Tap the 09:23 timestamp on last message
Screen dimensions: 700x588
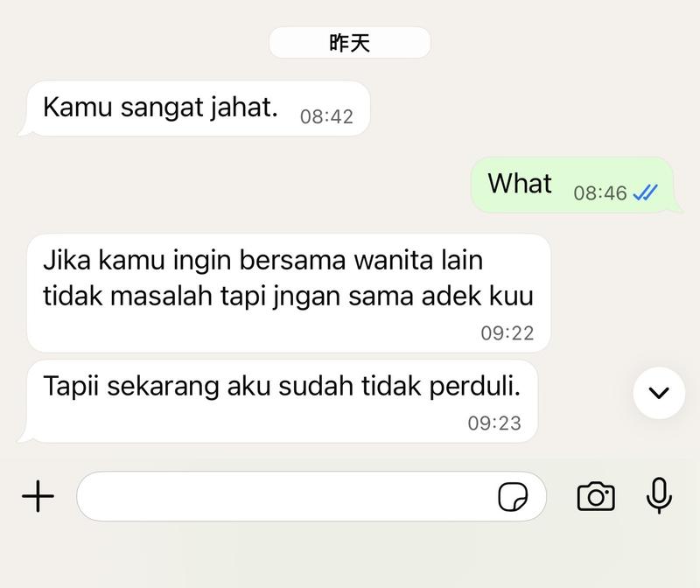494,423
